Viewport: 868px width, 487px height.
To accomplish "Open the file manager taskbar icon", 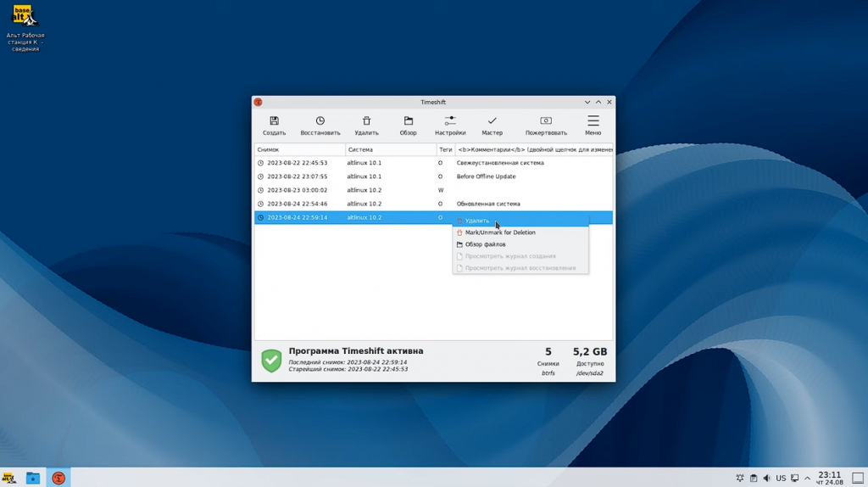I will pos(33,479).
